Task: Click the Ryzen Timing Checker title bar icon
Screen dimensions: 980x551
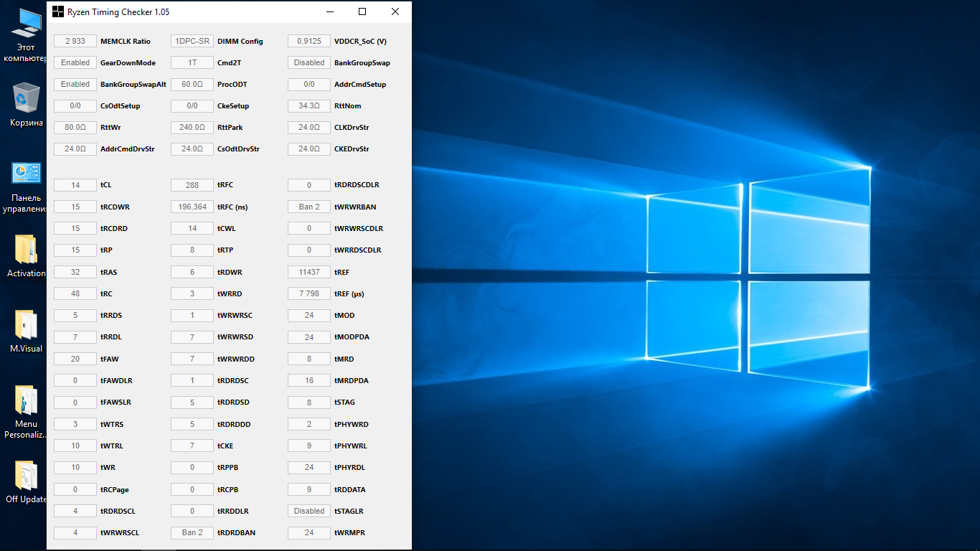Action: coord(57,12)
